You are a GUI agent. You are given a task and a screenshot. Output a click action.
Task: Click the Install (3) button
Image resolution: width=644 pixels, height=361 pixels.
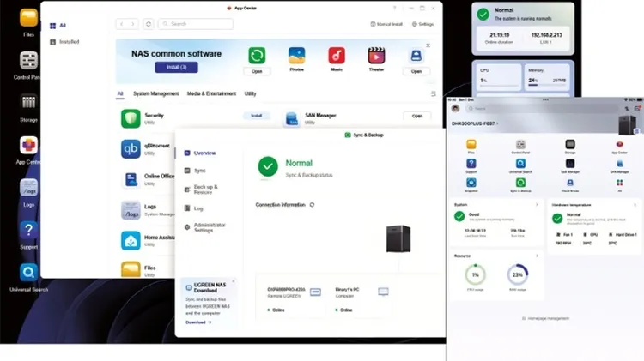(177, 67)
